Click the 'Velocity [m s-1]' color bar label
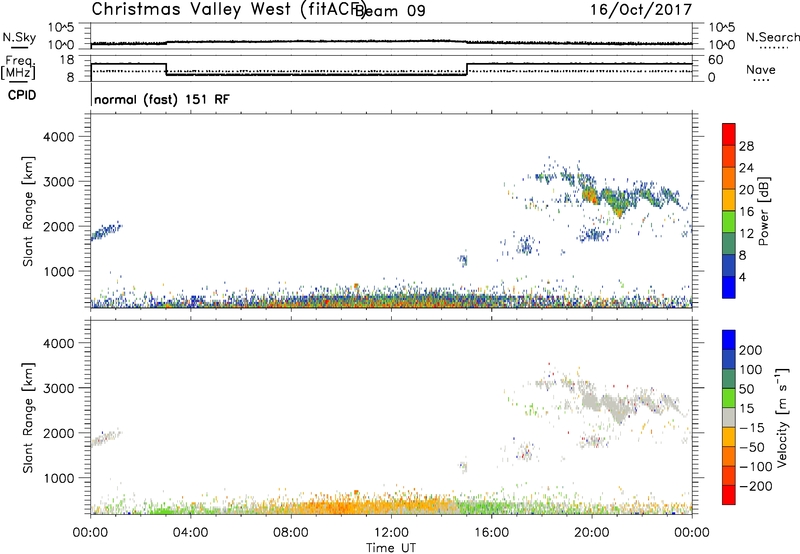 point(782,418)
